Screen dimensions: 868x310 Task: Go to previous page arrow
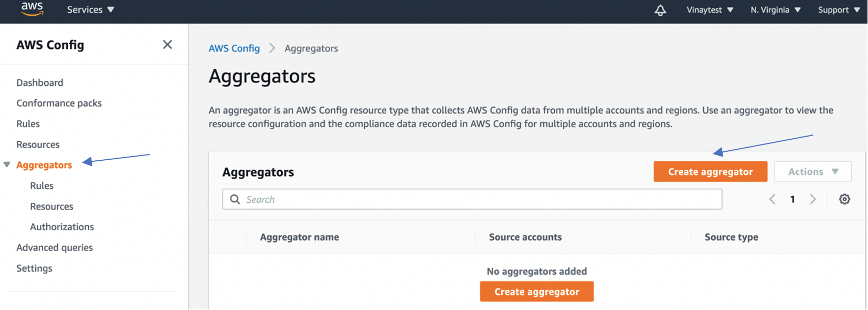772,199
